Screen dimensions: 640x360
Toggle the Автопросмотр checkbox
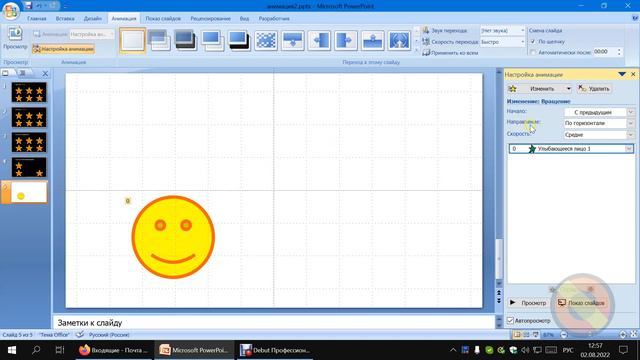(510, 321)
